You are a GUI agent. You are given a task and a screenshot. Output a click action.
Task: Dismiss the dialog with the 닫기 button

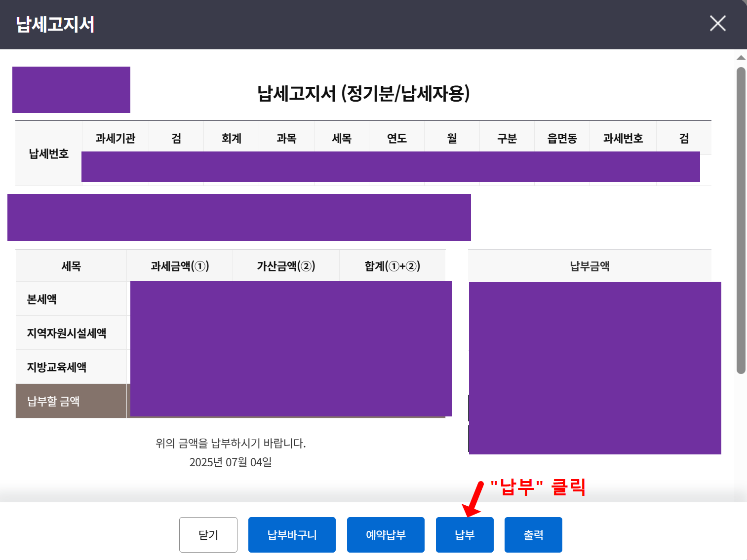[208, 534]
